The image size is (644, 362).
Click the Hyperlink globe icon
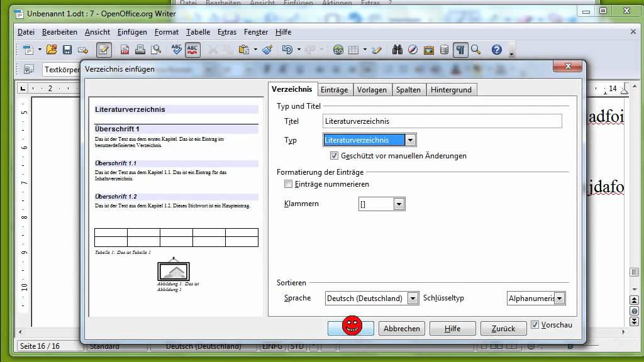(338, 50)
